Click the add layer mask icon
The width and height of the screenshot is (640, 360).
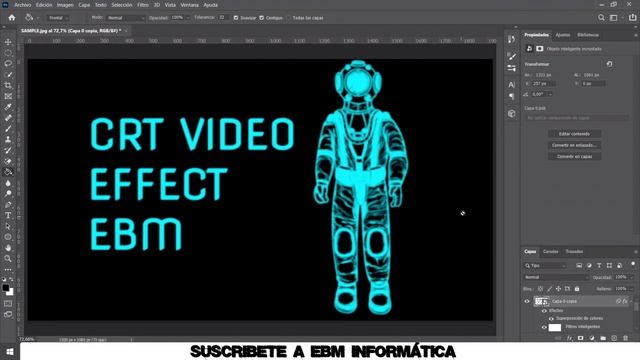[581, 338]
